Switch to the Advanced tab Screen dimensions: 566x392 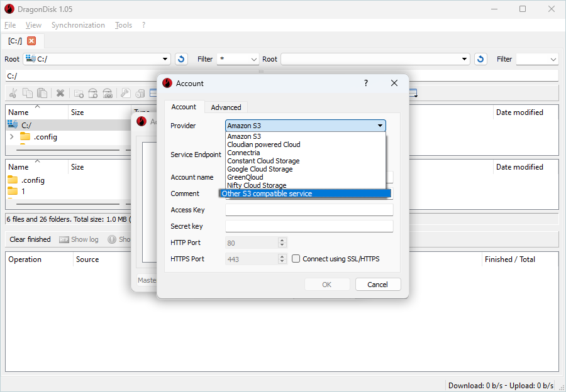pos(226,107)
